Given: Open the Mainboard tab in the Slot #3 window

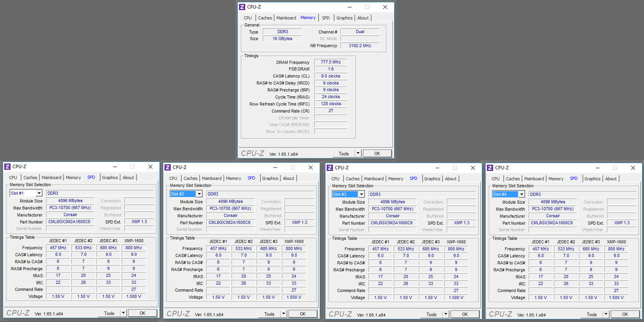Looking at the screenshot, I should pyautogui.click(x=374, y=179).
